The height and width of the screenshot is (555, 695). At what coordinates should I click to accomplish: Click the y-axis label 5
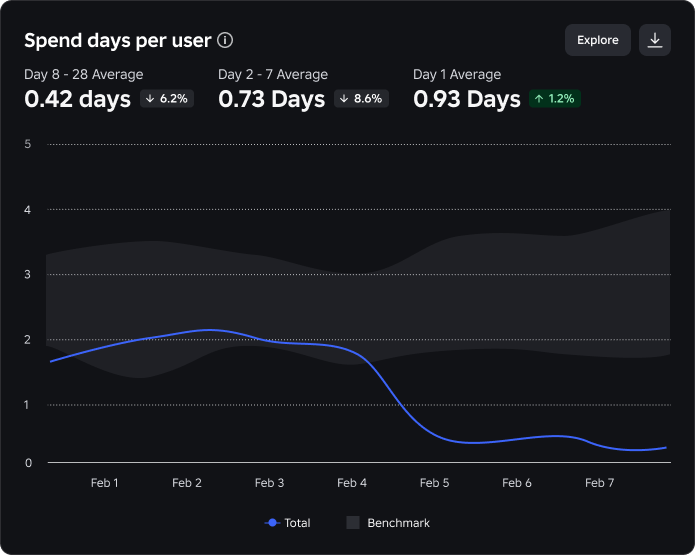click(28, 144)
